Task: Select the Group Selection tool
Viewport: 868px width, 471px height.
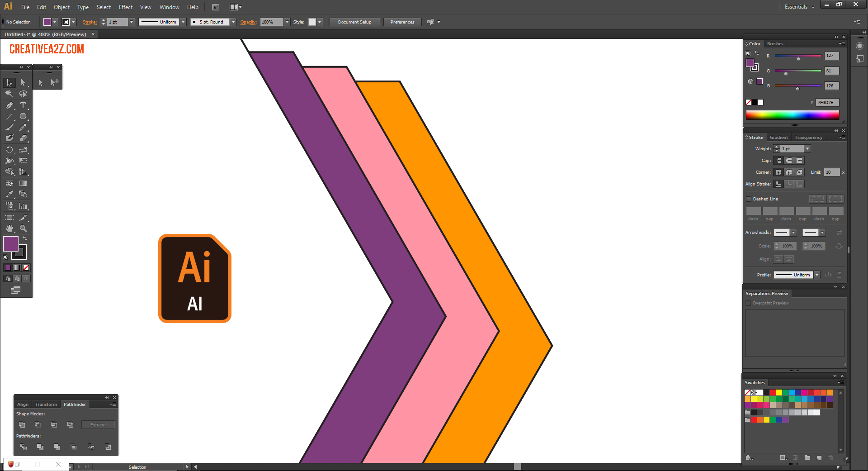Action: [54, 82]
